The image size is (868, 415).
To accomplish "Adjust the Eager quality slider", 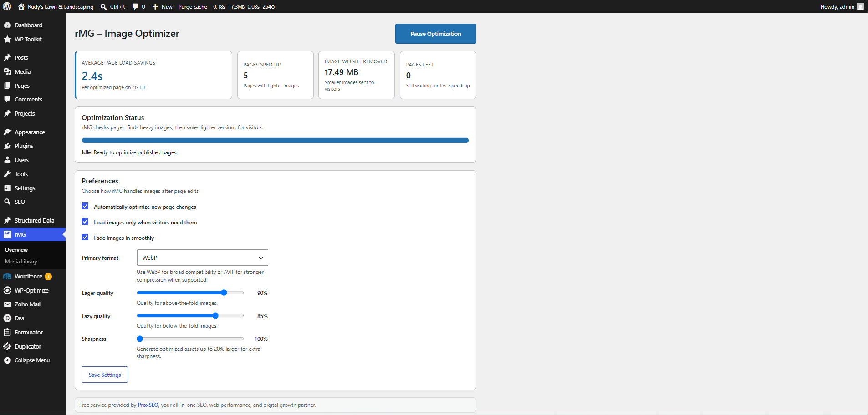I will point(190,293).
